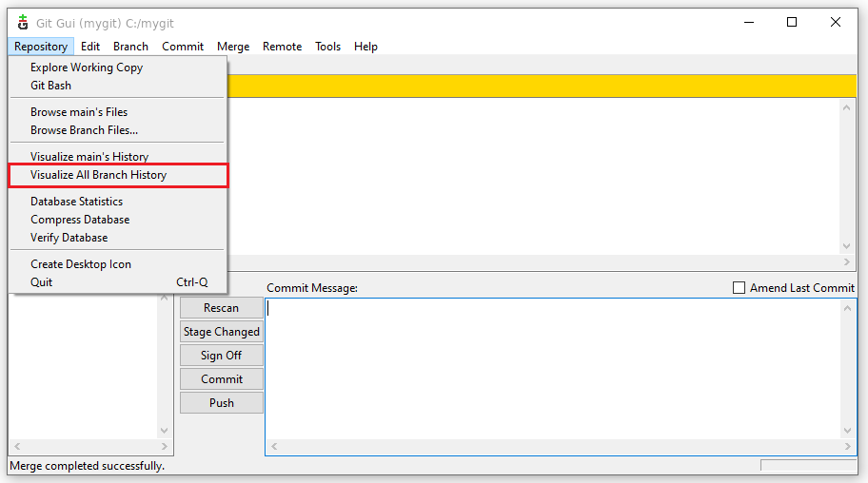Click the 'Merge completed successfully.' status text
The width and height of the screenshot is (868, 483).
[88, 466]
